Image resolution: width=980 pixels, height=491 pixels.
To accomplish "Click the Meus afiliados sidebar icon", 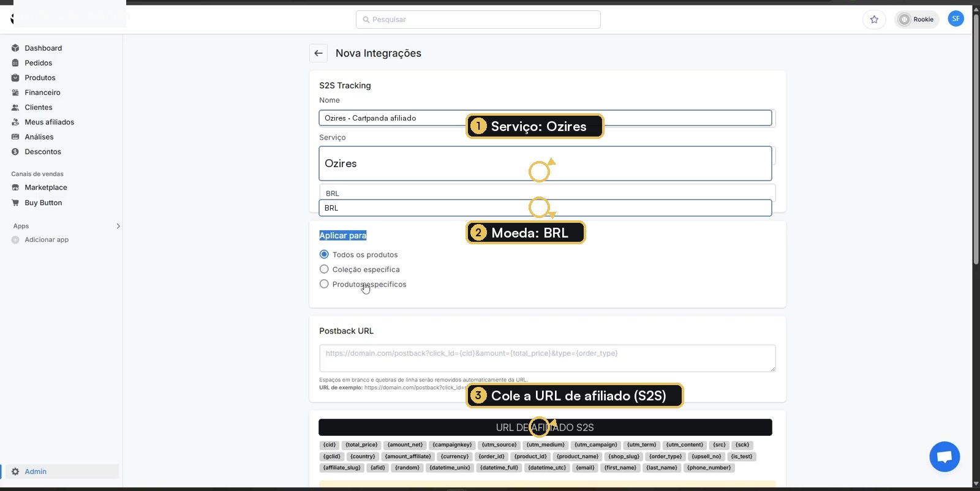I will click(x=15, y=122).
